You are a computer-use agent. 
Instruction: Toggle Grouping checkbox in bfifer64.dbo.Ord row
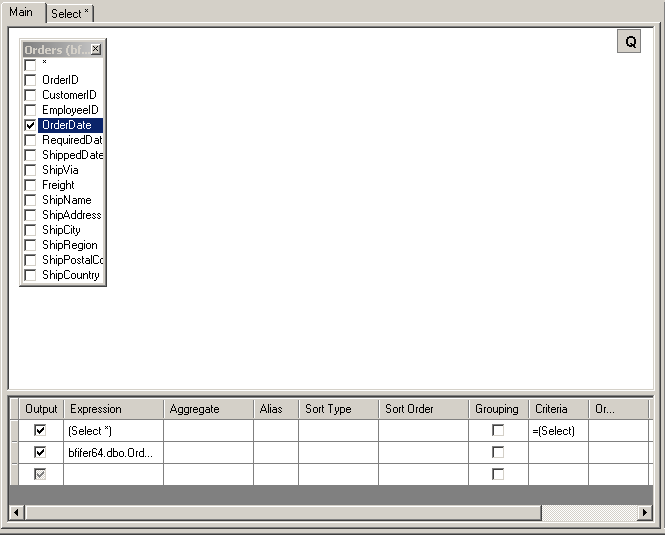[x=498, y=452]
